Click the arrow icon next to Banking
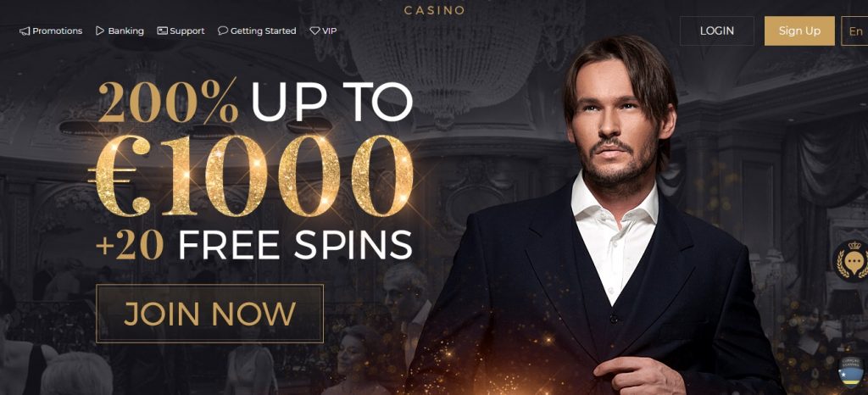Image resolution: width=868 pixels, height=395 pixels. 100,31
